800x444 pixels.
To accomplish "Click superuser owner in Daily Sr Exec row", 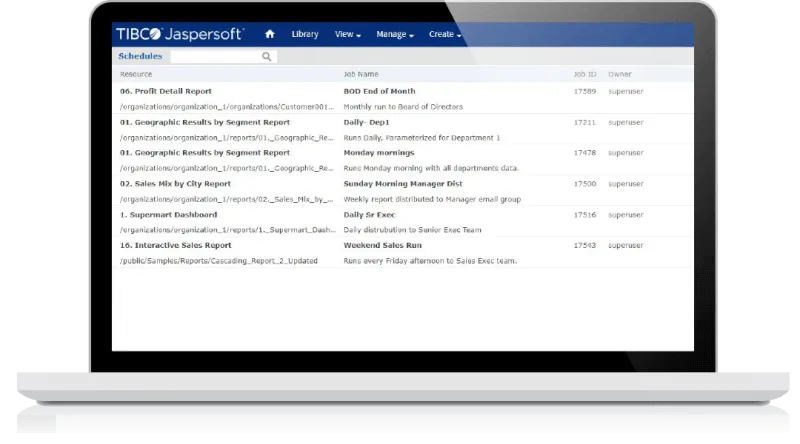I will tap(626, 215).
